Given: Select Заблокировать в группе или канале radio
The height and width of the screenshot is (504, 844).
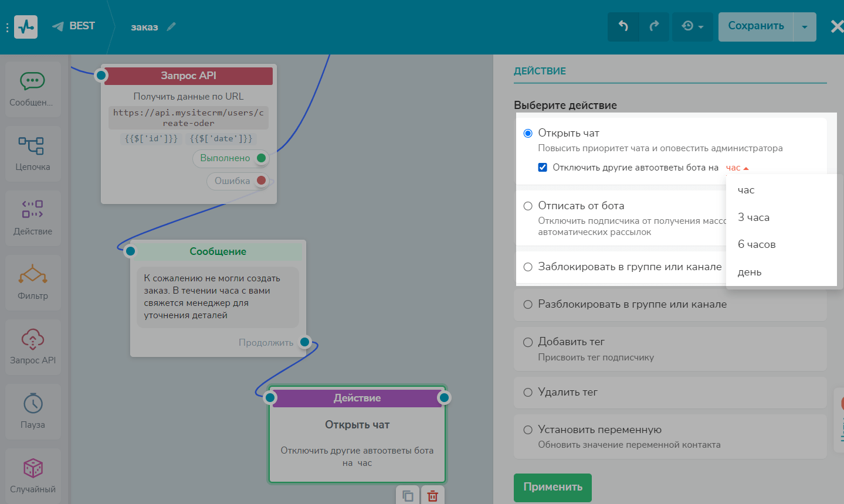Looking at the screenshot, I should 528,267.
